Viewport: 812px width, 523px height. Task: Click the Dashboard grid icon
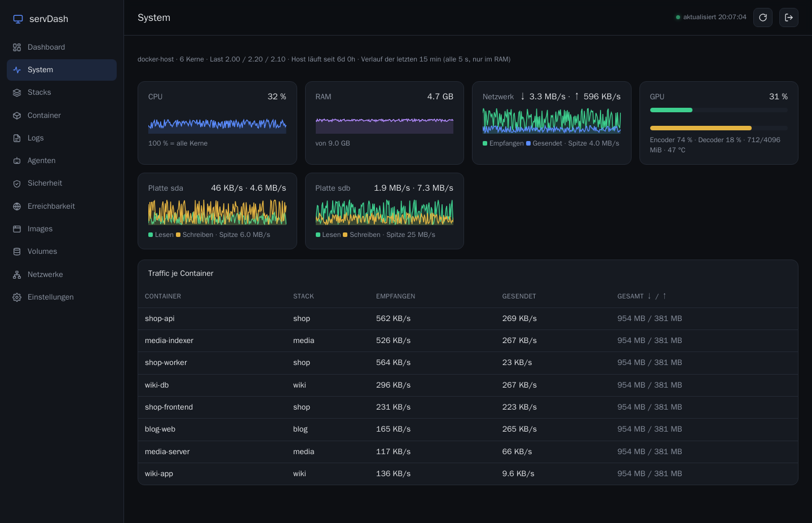click(17, 47)
